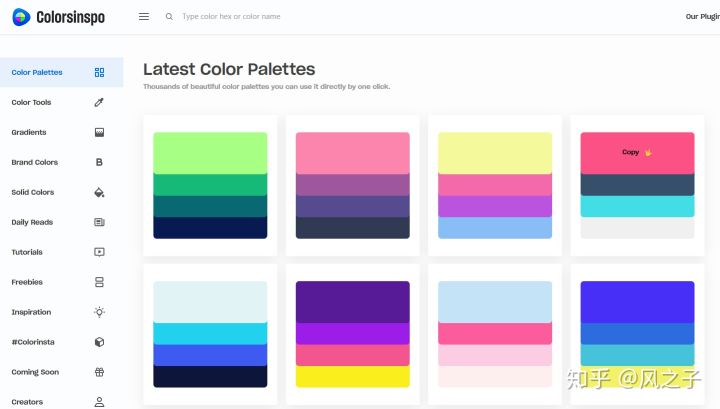The width and height of the screenshot is (720, 409).
Task: Copy the light green palette swatch
Action: coord(210,152)
